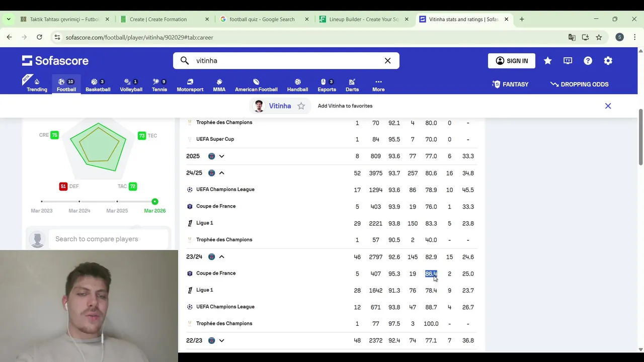Open favorites star in Sofascore header
The height and width of the screenshot is (362, 644).
click(x=548, y=61)
